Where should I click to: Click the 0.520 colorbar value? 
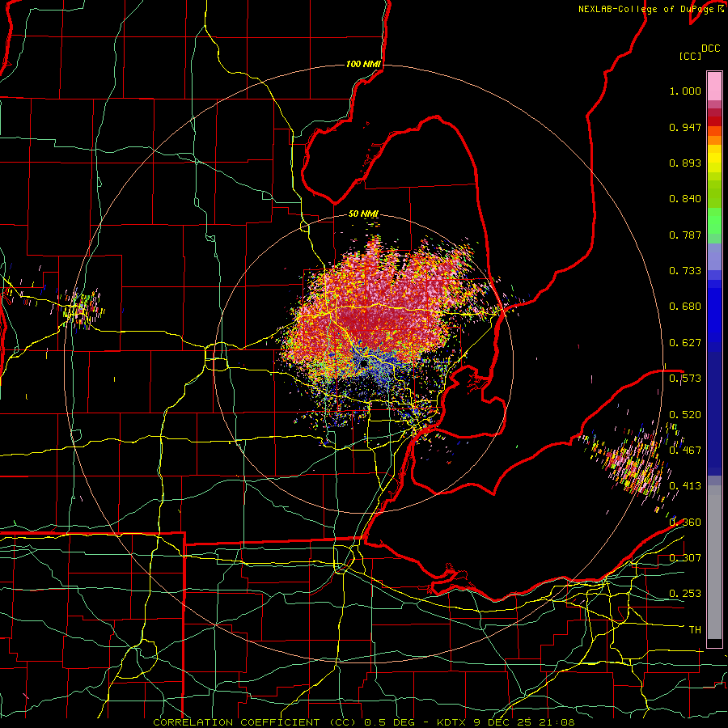[685, 415]
